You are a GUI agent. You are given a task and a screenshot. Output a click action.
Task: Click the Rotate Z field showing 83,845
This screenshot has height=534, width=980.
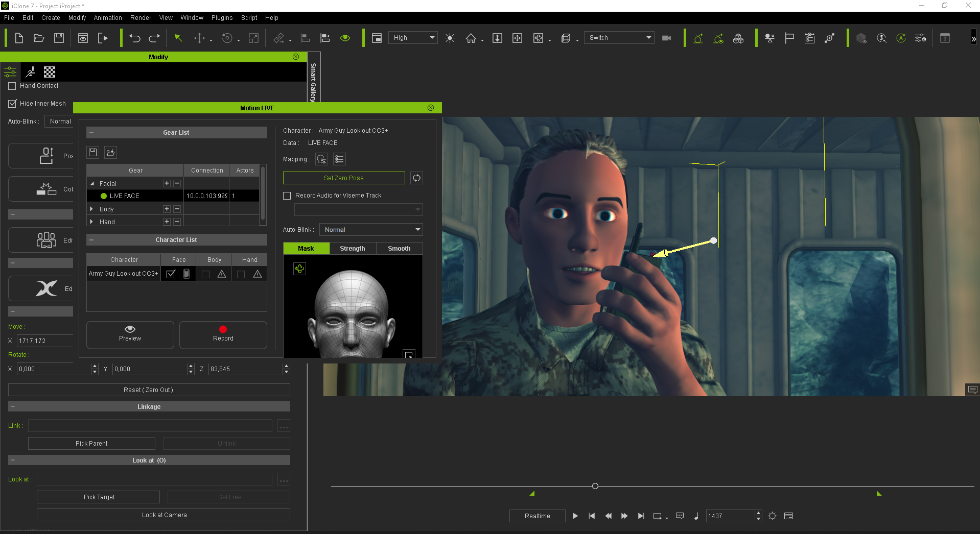click(245, 369)
